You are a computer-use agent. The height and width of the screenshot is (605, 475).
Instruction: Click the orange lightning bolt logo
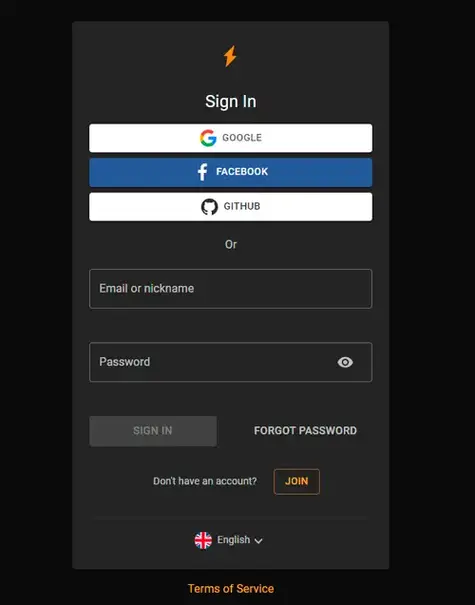coord(230,56)
